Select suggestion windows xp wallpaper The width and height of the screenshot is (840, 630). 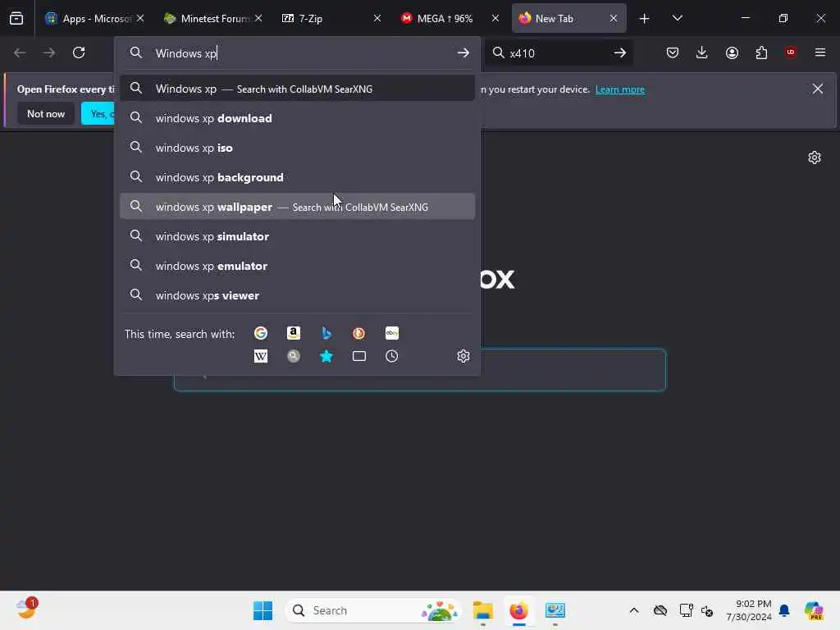click(x=297, y=206)
